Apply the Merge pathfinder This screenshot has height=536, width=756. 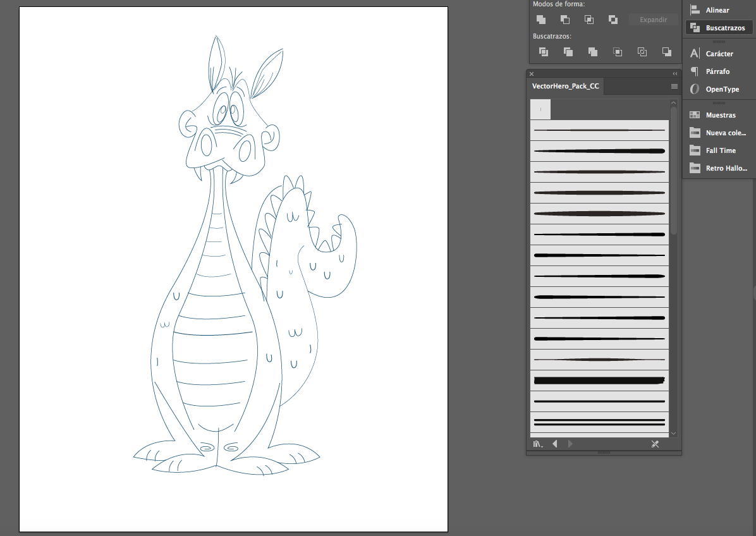coord(592,52)
